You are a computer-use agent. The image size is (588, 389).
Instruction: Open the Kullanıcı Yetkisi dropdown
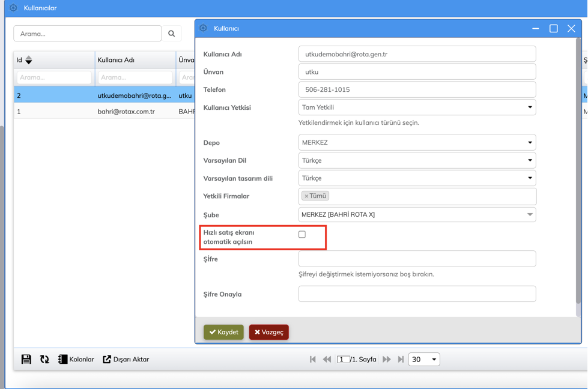tap(417, 107)
